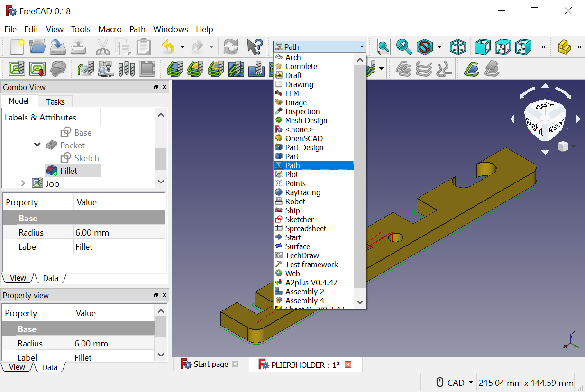This screenshot has width=585, height=392.
Task: Click the Combo View Radius value 6.00 mm
Action: (x=119, y=232)
